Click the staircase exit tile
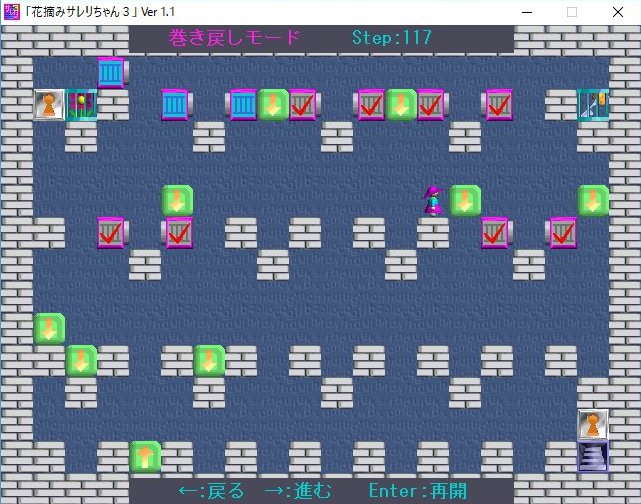 (x=593, y=457)
